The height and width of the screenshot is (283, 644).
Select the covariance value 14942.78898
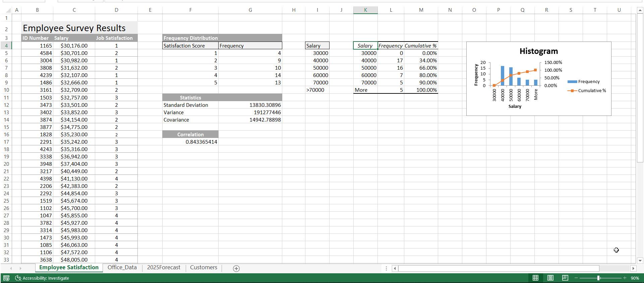click(250, 120)
